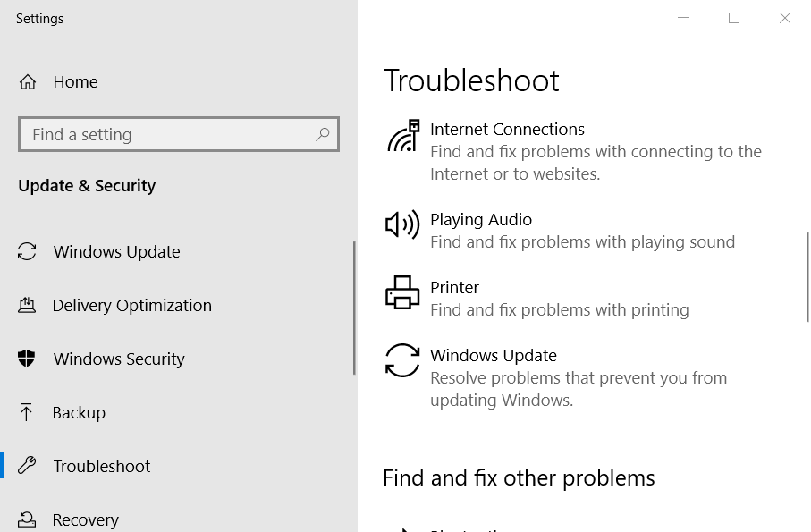Click the Windows Update sidebar refresh icon
The height and width of the screenshot is (532, 811).
click(27, 252)
